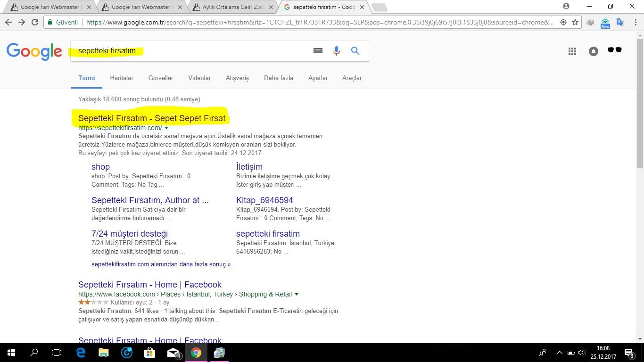The image size is (644, 362).
Task: Open the on-screen keyboard in the search box
Action: point(318,51)
